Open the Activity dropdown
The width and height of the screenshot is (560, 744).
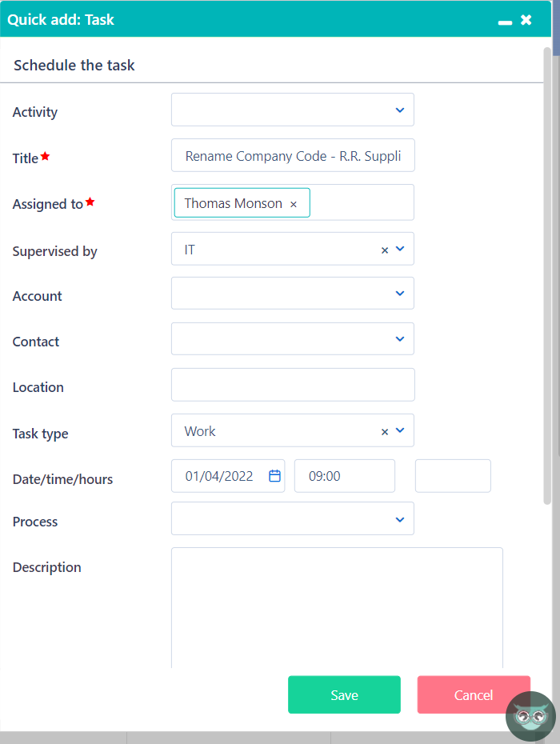(292, 110)
